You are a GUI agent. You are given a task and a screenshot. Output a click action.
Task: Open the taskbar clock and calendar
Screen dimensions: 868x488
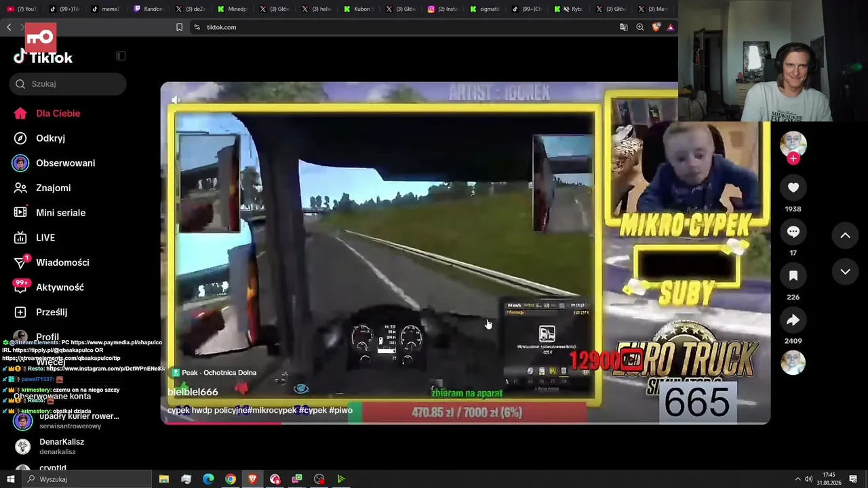click(x=829, y=479)
